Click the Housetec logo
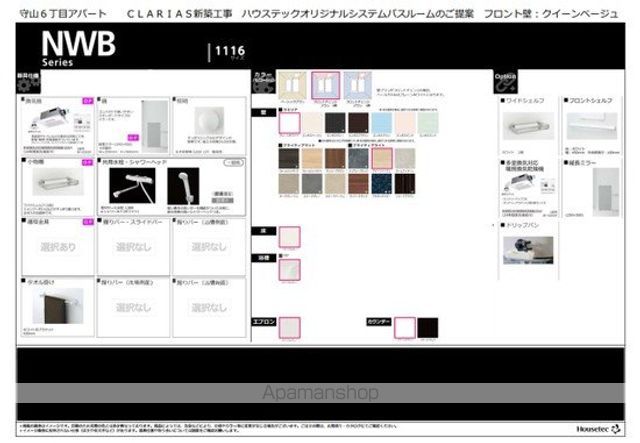 pos(598,429)
